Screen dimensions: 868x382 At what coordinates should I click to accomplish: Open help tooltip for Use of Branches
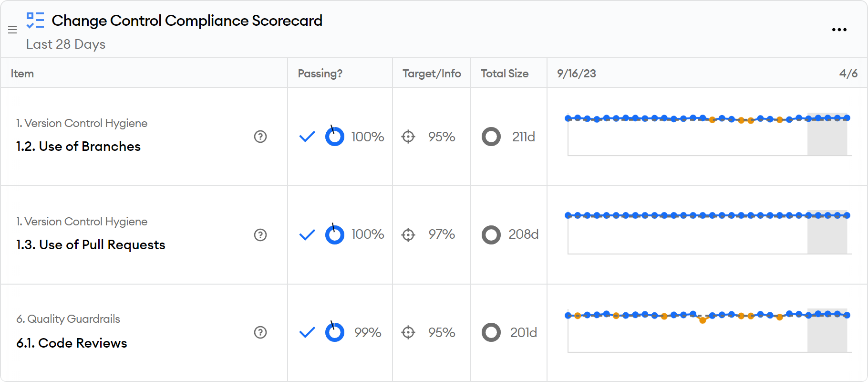pos(260,137)
